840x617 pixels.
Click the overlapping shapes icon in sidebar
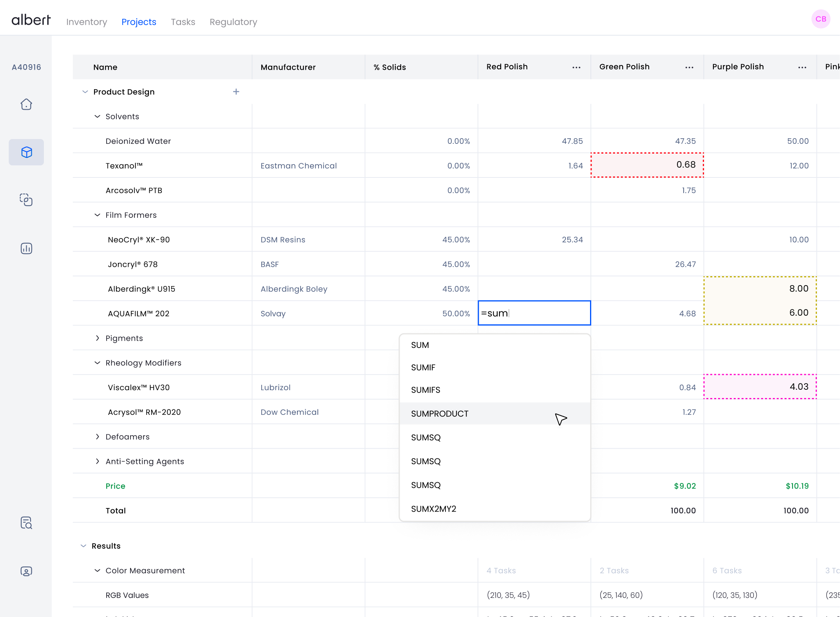coord(26,200)
